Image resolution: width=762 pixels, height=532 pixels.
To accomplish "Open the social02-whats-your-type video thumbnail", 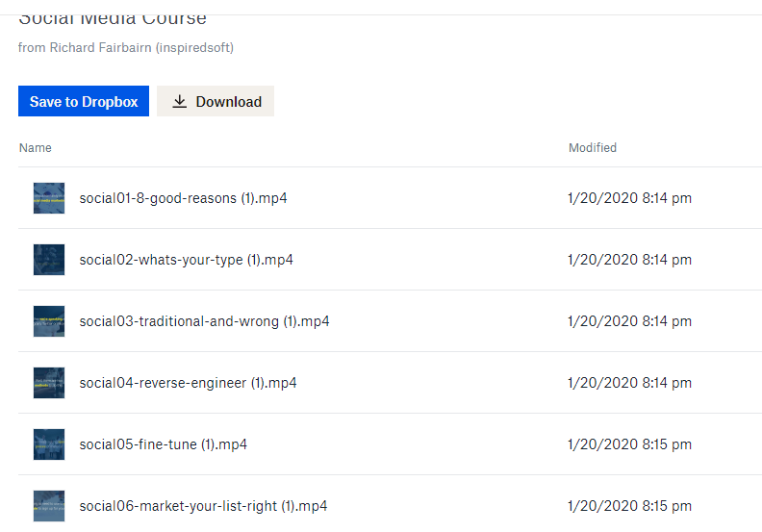I will (49, 260).
